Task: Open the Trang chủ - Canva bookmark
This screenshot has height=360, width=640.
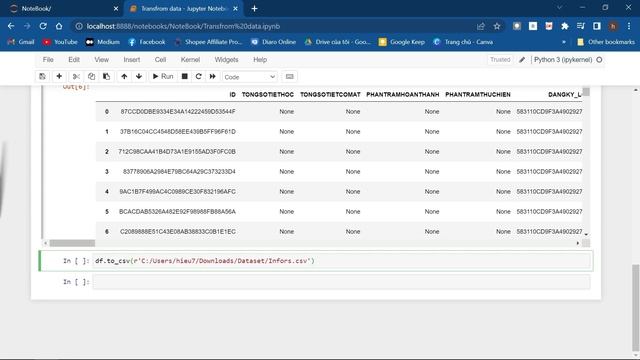Action: [463, 42]
